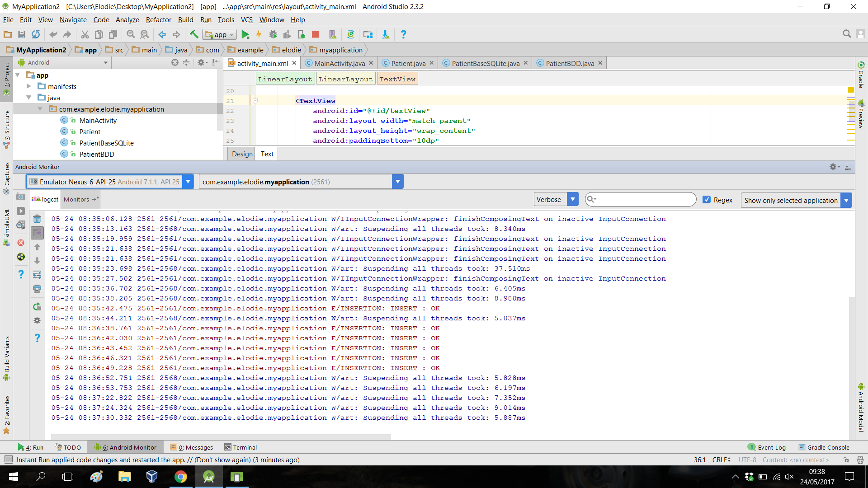Click the terminate application red icon
This screenshot has height=488, width=868.
[21, 243]
